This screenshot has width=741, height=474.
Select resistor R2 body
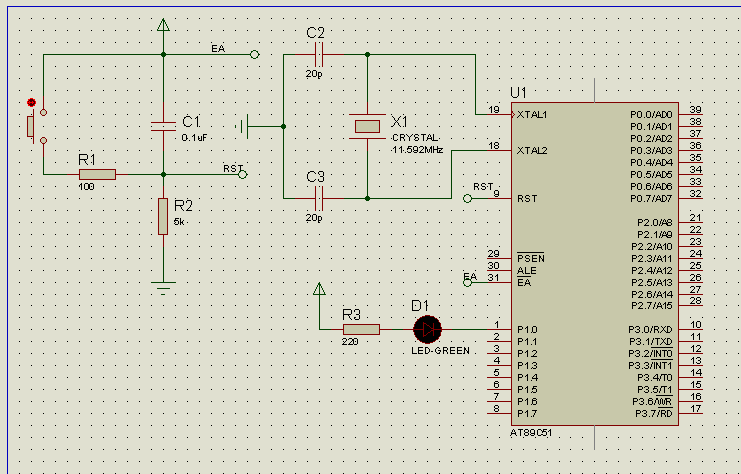(163, 216)
